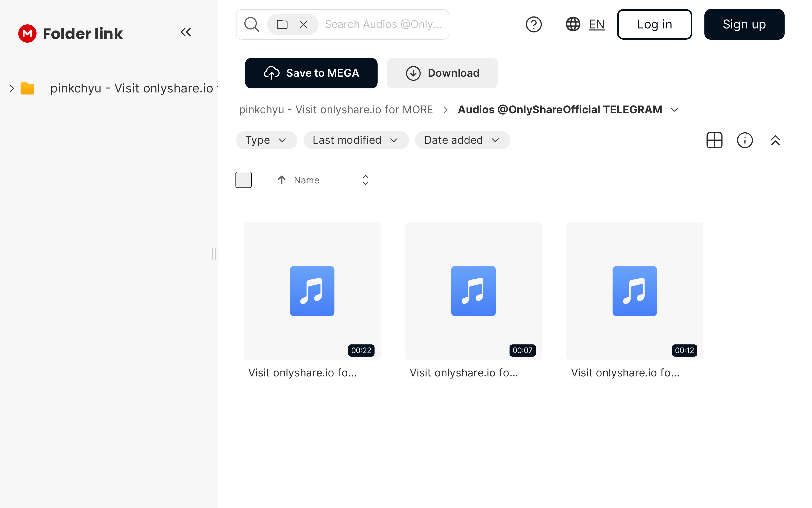Open the info panel icon

pyautogui.click(x=745, y=140)
